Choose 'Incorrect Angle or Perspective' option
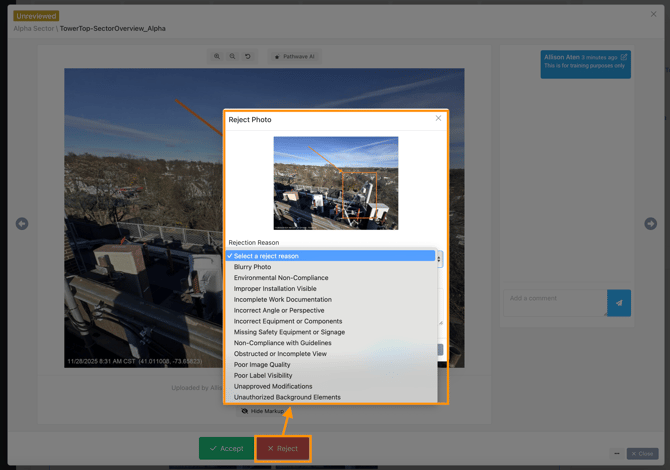The image size is (670, 470). tap(279, 310)
